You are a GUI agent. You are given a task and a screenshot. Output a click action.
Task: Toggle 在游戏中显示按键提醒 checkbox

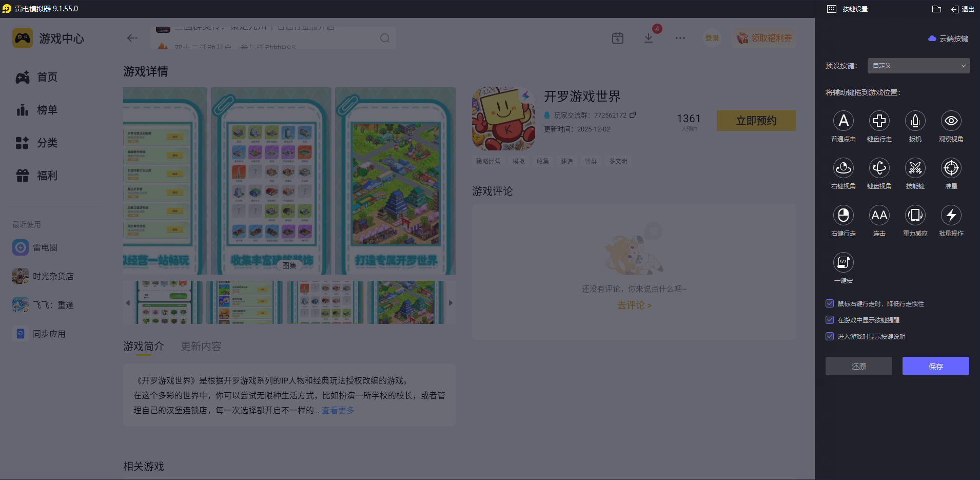(830, 320)
